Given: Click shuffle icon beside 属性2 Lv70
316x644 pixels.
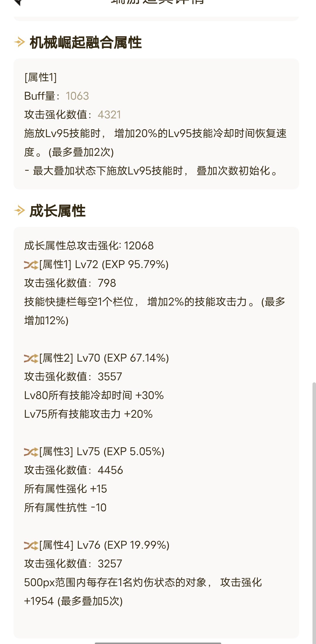Looking at the screenshot, I should [31, 358].
